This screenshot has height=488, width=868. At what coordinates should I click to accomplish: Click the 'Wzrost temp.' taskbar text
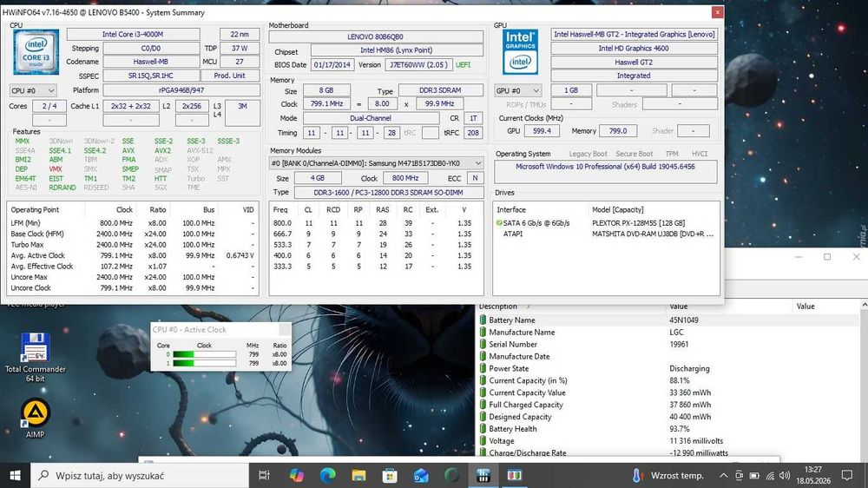pyautogui.click(x=677, y=475)
